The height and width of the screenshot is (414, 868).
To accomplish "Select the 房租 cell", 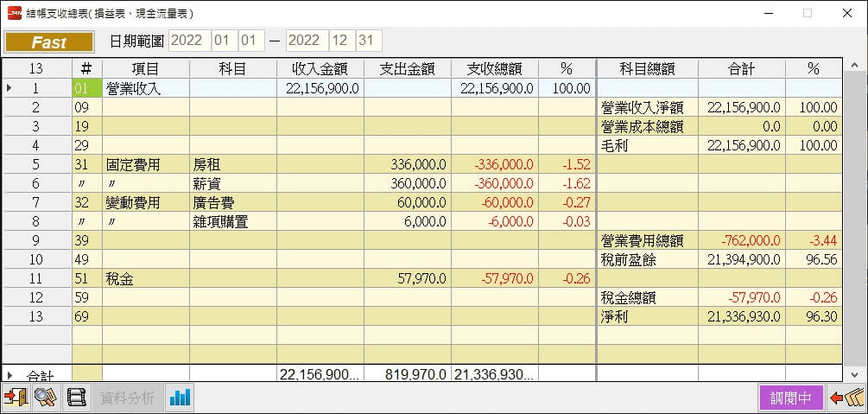I will coord(233,164).
